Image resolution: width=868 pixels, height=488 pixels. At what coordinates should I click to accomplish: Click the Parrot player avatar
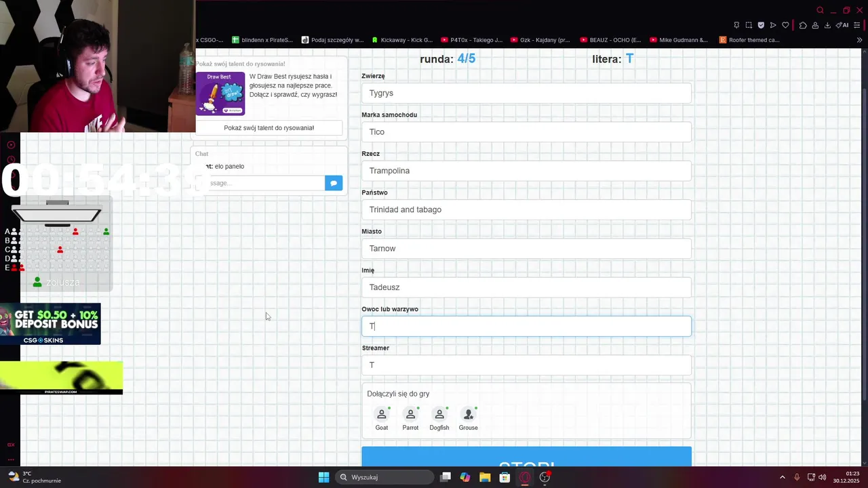tap(410, 414)
